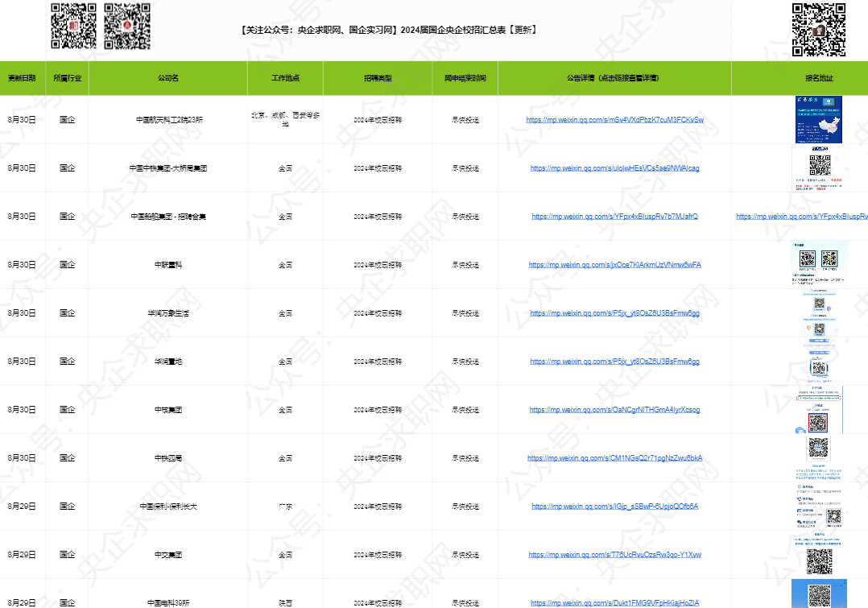
Task: Select the location cell 北京、成都、西安等多地
Action: (285, 119)
